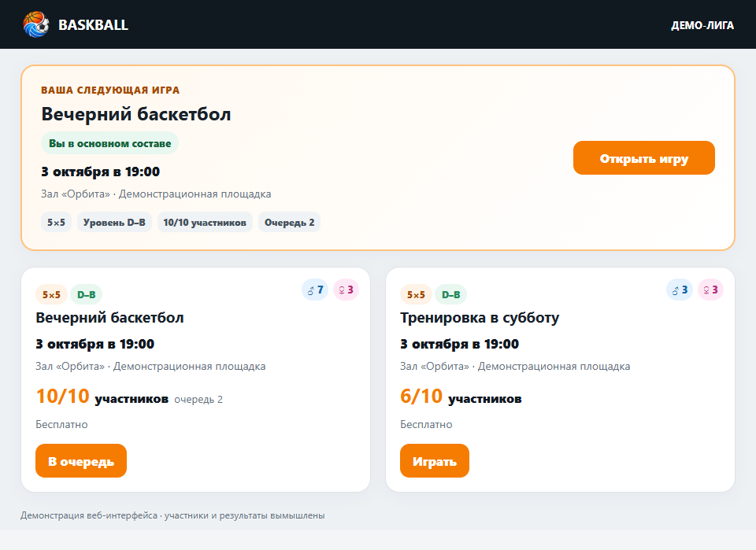The width and height of the screenshot is (756, 550).
Task: Click the venue text in next game banner
Action: [156, 194]
